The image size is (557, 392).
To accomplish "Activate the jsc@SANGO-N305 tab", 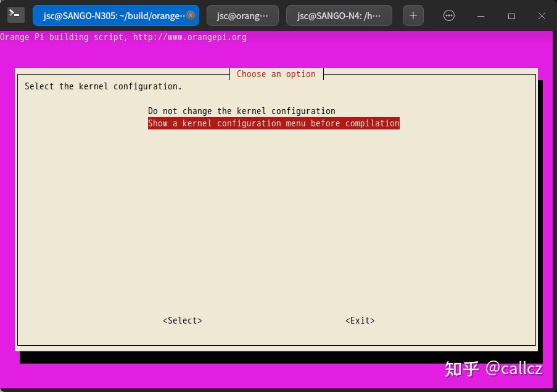I will pos(111,15).
